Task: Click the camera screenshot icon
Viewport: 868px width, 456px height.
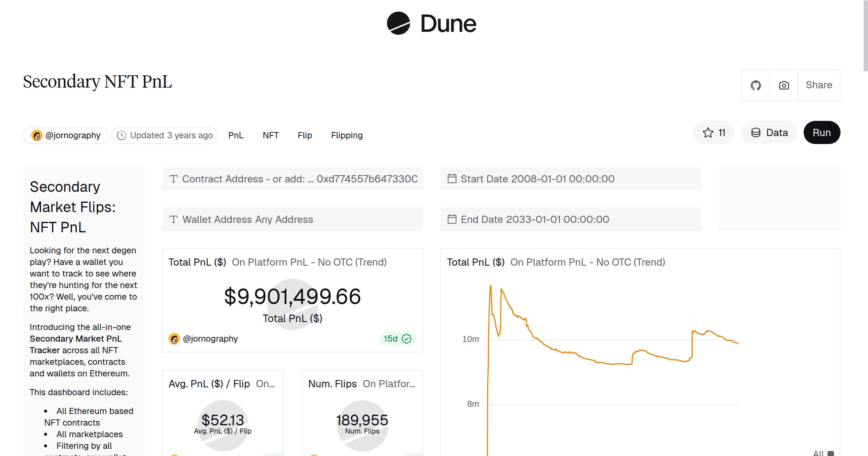Action: coord(783,85)
